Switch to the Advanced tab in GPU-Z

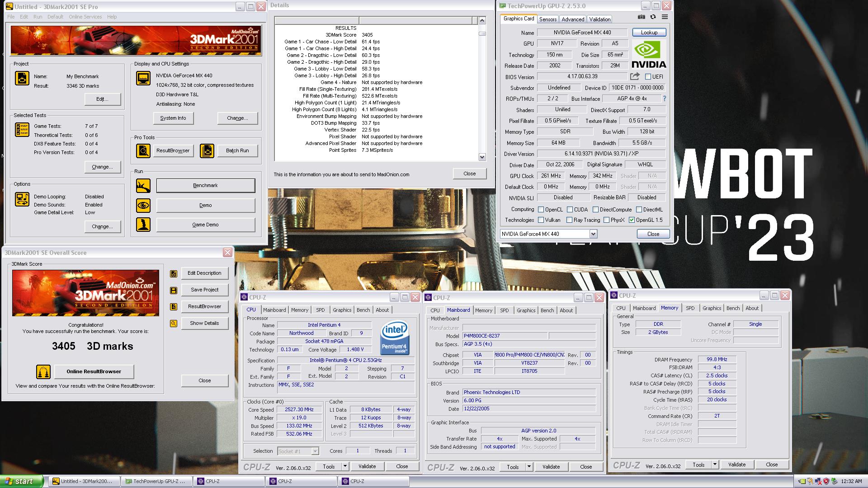pos(573,19)
